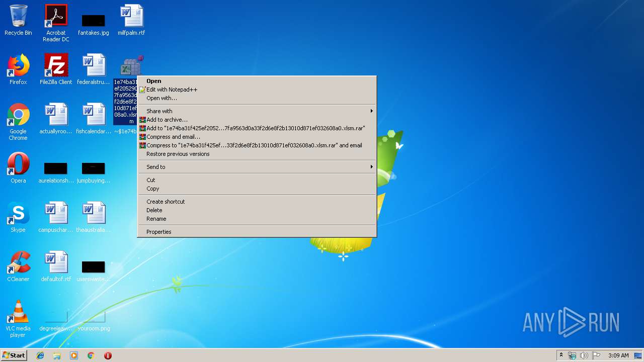Open Properties from context menu

coord(257,232)
